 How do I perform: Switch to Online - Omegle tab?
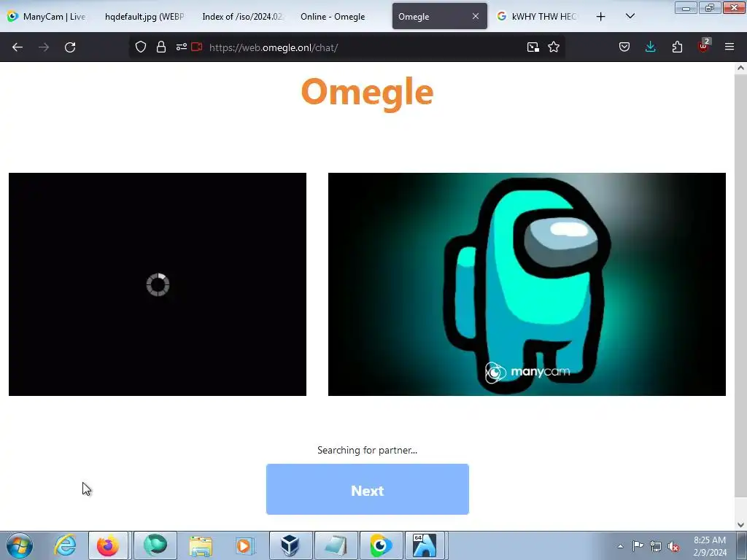[333, 17]
